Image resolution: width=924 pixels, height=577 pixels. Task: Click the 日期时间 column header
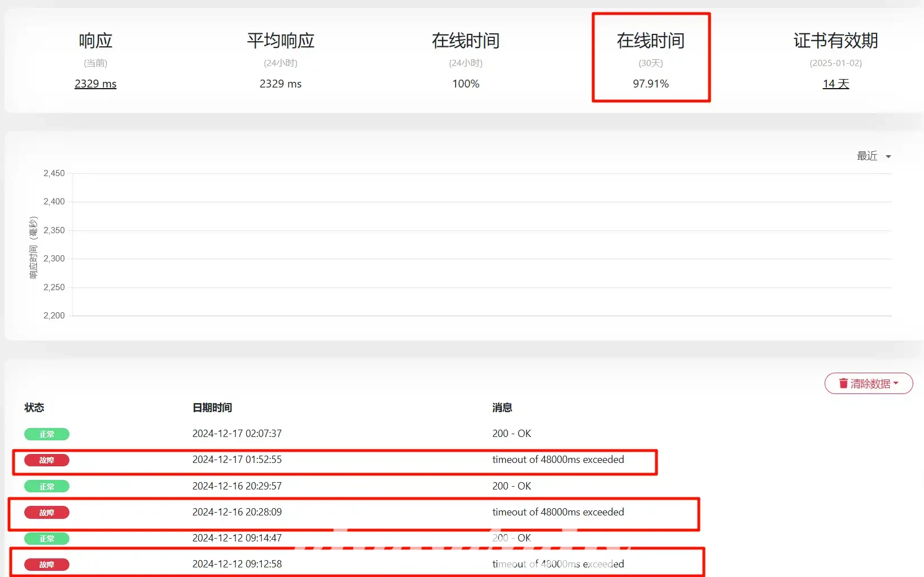pyautogui.click(x=212, y=408)
